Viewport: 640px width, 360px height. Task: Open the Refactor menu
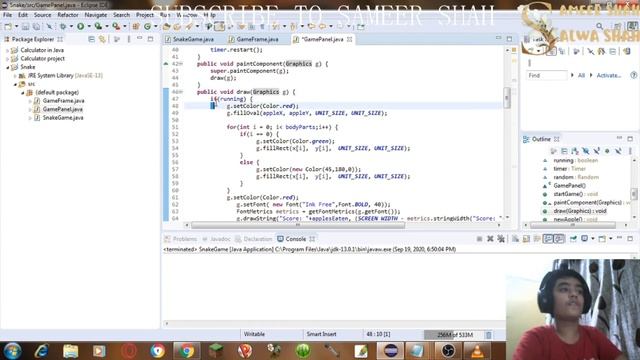(68, 15)
